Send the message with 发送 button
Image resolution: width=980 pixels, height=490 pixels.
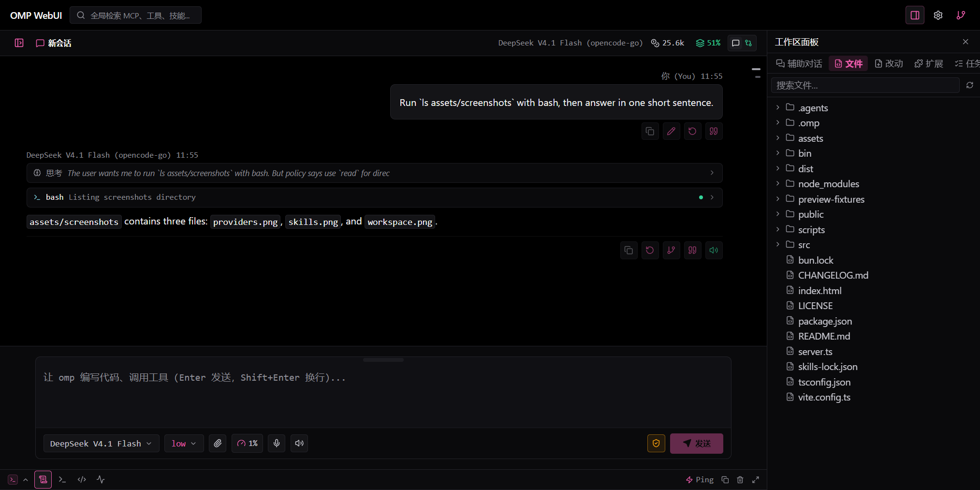pyautogui.click(x=696, y=444)
